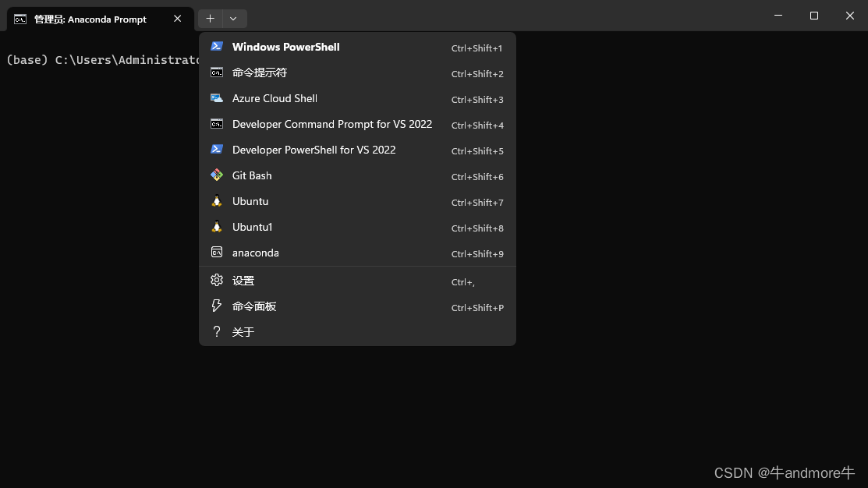The height and width of the screenshot is (488, 868).
Task: Click the Ctrl+Shift+2 shortcut label
Action: point(477,74)
